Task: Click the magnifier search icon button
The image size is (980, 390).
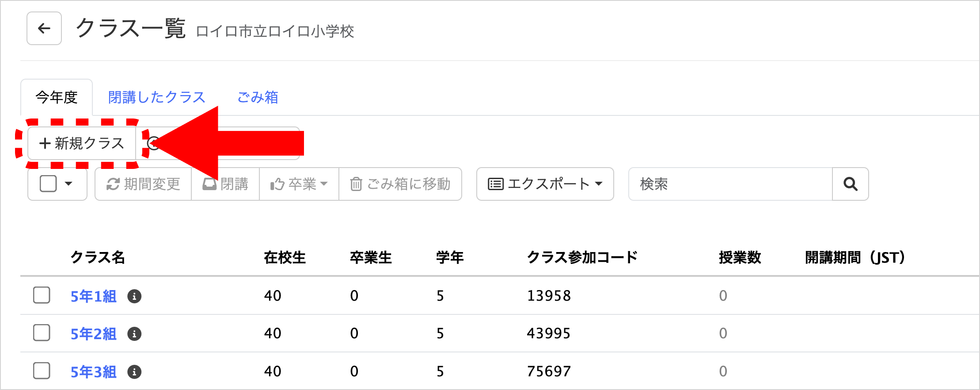Action: [850, 184]
